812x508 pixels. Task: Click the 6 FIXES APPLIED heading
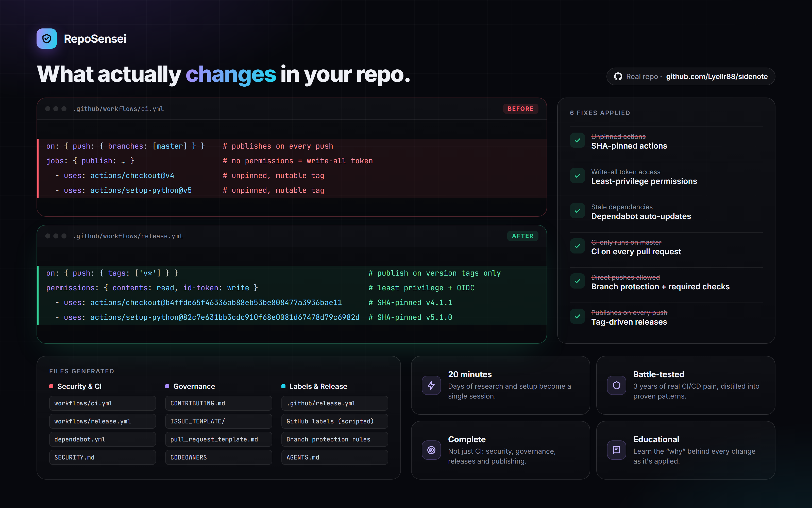point(600,113)
